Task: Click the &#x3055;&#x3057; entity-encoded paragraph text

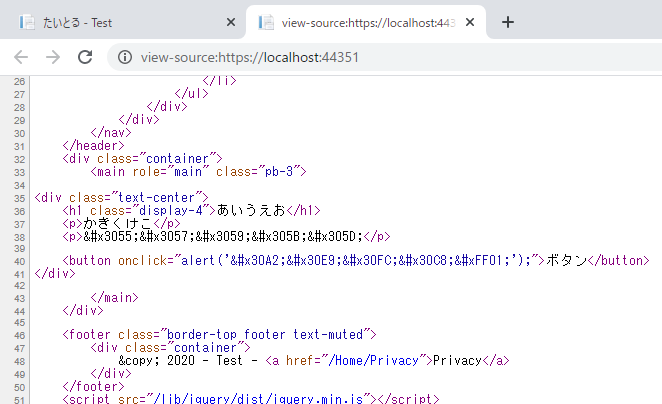Action: (223, 236)
